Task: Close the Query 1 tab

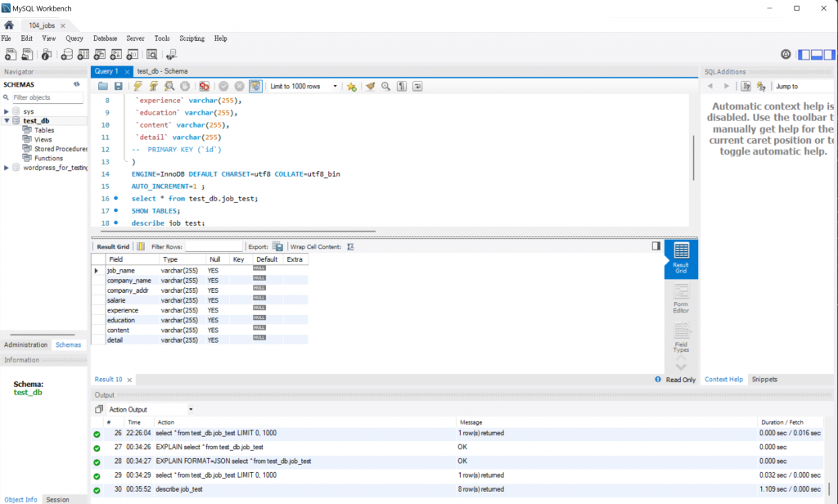Action: click(127, 71)
